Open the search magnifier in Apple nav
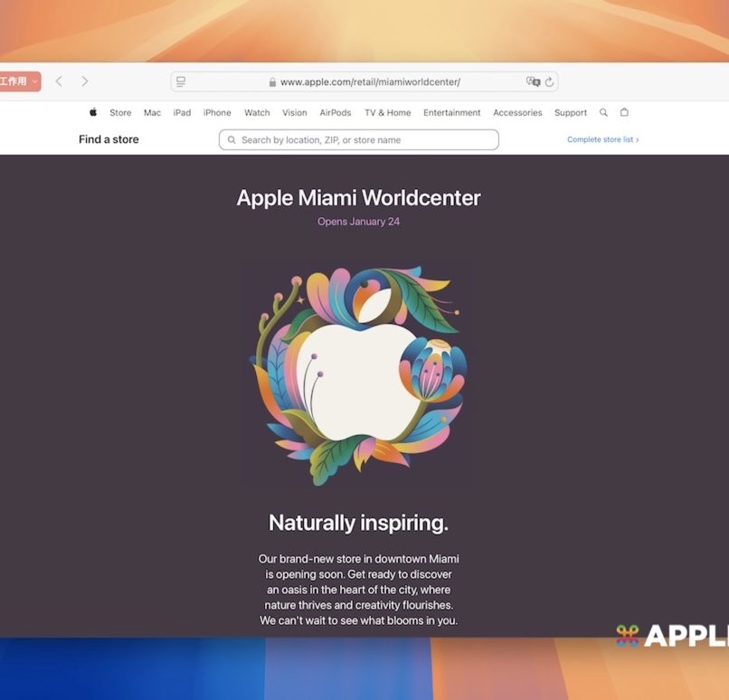 coord(603,113)
